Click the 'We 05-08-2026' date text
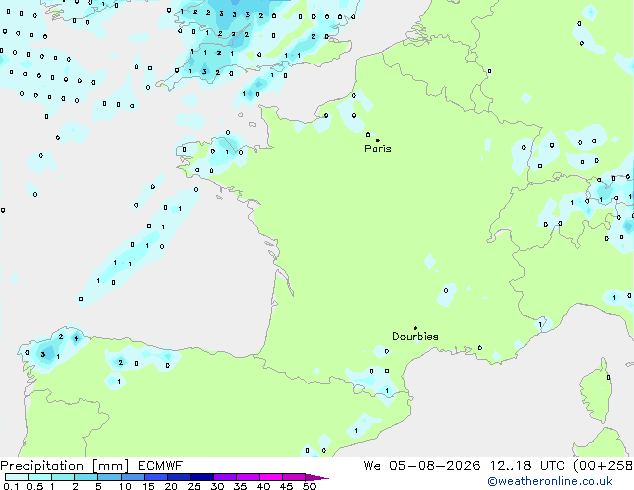This screenshot has height=490, width=634. [x=422, y=466]
